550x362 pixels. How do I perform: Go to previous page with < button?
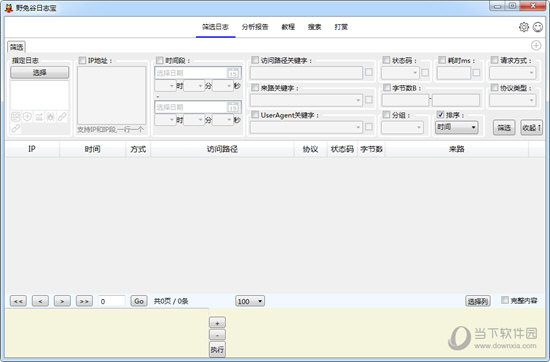point(40,301)
